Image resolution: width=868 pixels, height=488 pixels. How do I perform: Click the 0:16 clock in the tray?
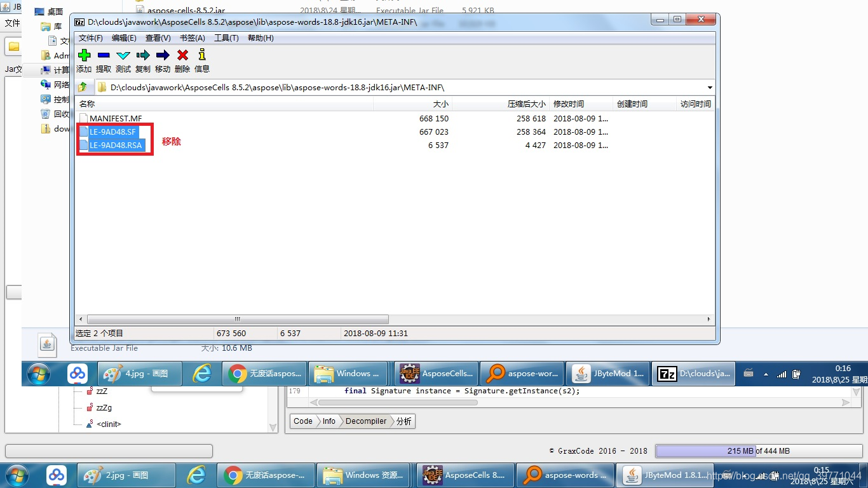tap(843, 368)
